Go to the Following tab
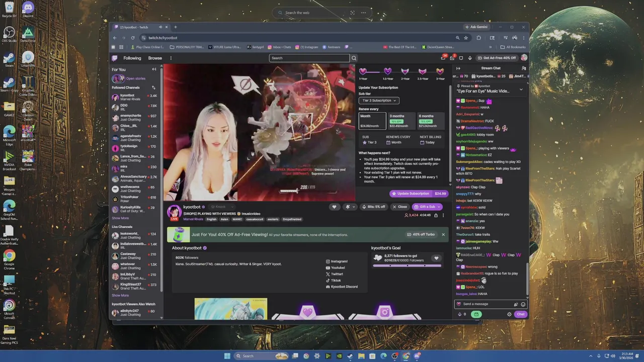Screen dimensions: 644x362 coord(132,58)
